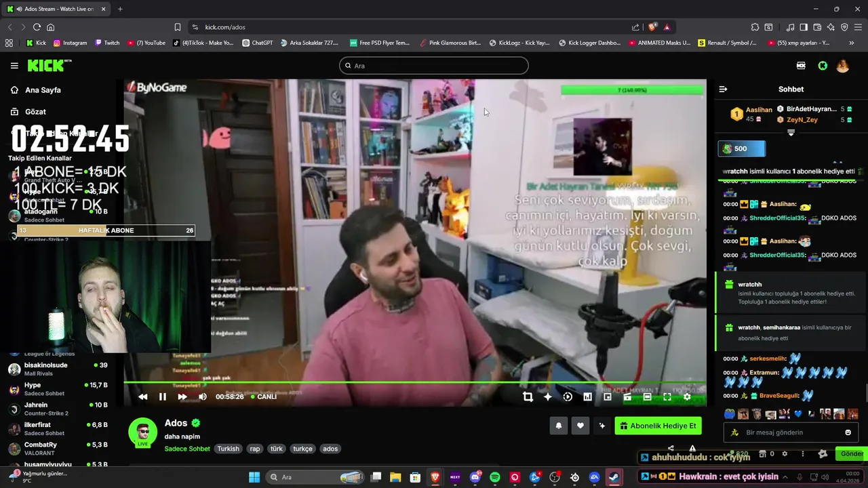Open the Instagram bookmark
868x488 pixels.
pos(70,43)
